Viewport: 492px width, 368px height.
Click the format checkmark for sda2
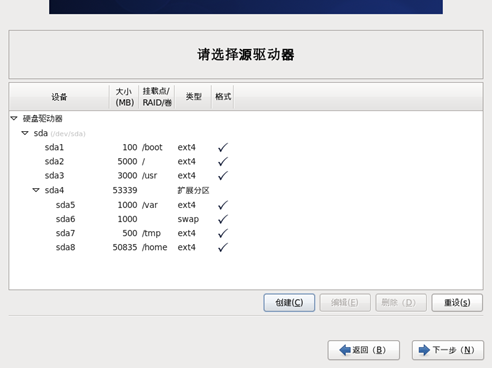(223, 161)
